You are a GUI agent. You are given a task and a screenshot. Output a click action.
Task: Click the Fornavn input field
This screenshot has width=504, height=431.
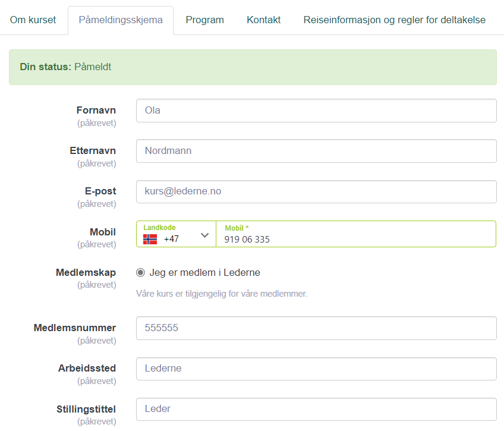click(x=316, y=111)
